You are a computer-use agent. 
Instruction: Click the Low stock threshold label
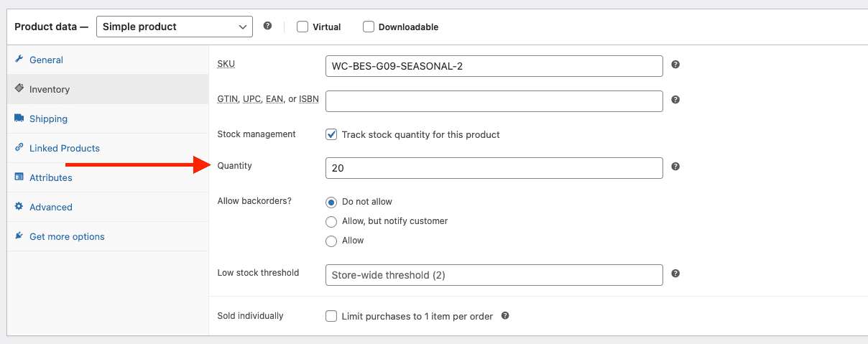(258, 273)
